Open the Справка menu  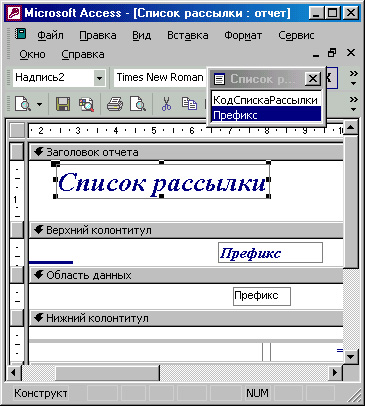tap(83, 54)
